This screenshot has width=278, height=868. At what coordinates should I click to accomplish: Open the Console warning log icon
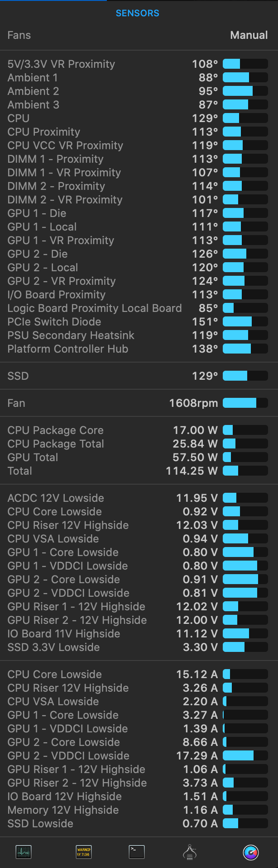pos(83,852)
